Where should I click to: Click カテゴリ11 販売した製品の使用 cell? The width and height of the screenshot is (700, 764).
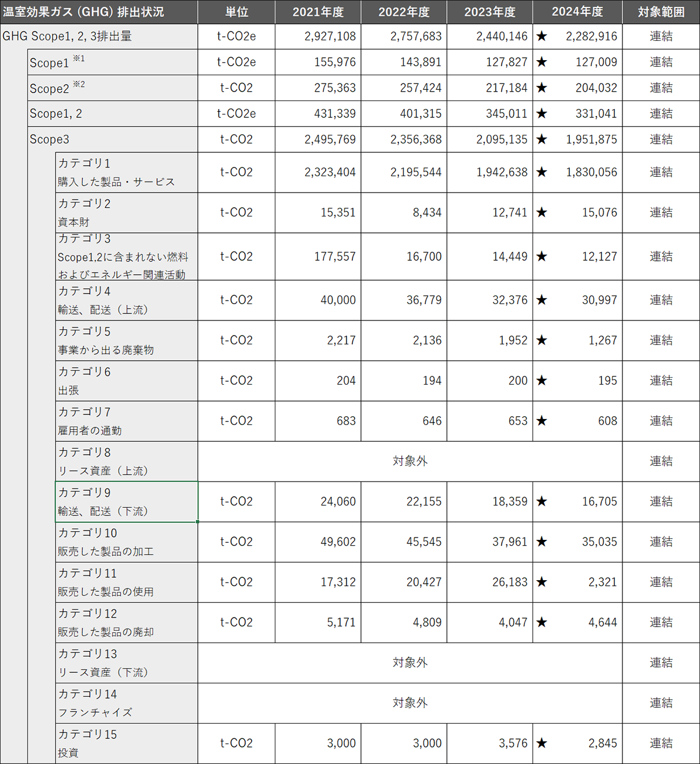click(127, 582)
